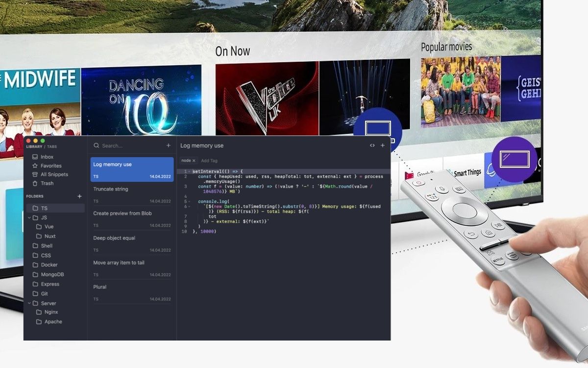Expand the Server folder
The width and height of the screenshot is (588, 368).
pyautogui.click(x=29, y=303)
